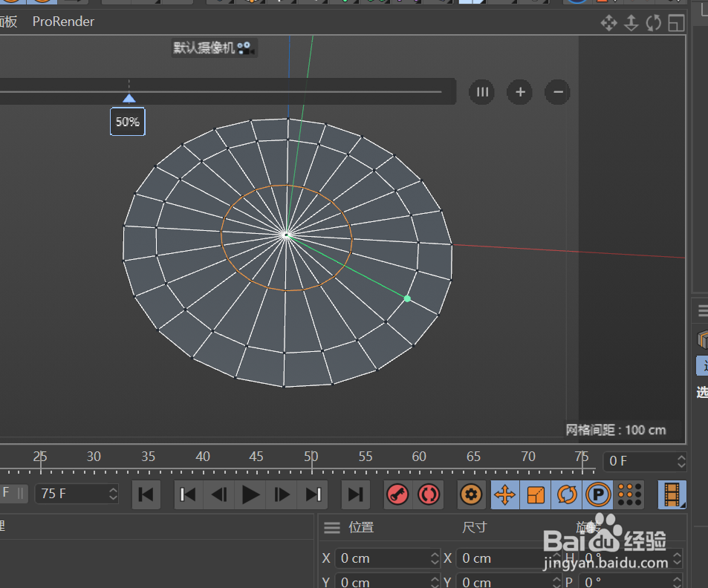Click frame 25 on the timeline ruler
The height and width of the screenshot is (588, 708).
(x=40, y=457)
